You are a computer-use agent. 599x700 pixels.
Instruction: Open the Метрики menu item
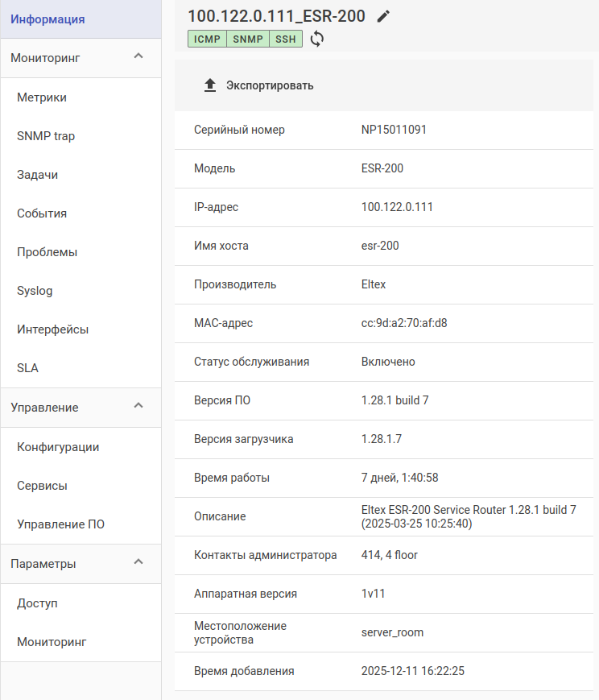[x=42, y=97]
